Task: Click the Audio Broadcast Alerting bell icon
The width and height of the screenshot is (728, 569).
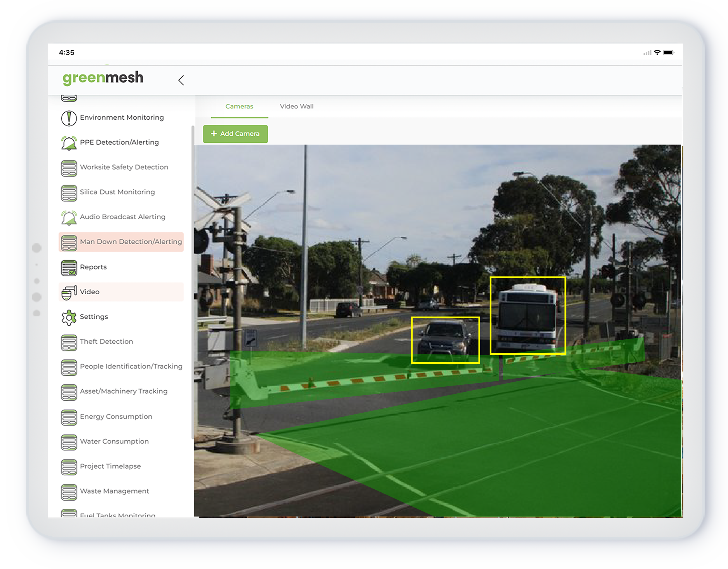Action: pos(69,217)
